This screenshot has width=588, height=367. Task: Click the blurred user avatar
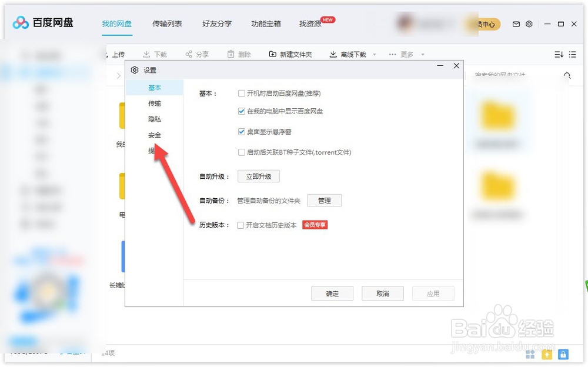405,24
